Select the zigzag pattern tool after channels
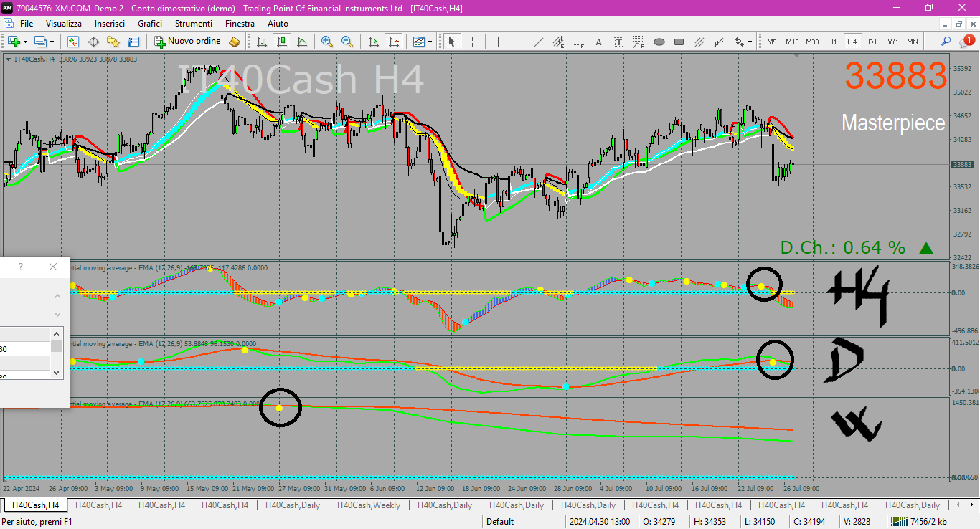The height and width of the screenshot is (529, 980). (x=720, y=42)
